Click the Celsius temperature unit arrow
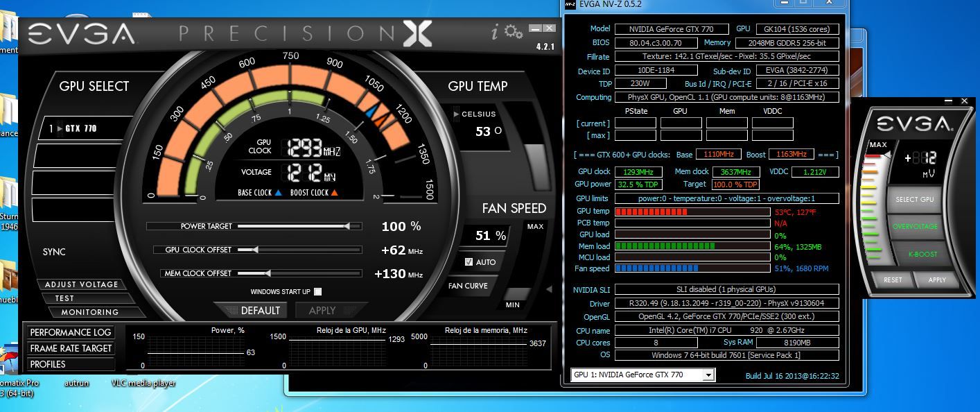The height and width of the screenshot is (412, 980). click(x=455, y=114)
